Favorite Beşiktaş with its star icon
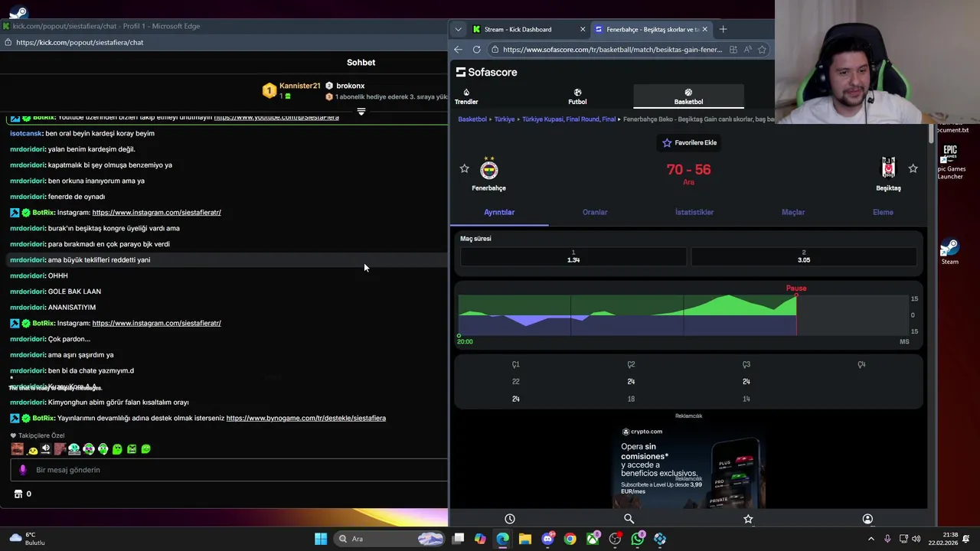 coord(913,168)
